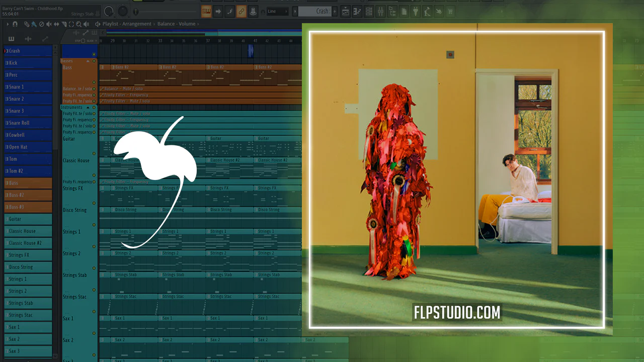Adjust the main volume knob
The image size is (644, 362).
click(x=109, y=11)
